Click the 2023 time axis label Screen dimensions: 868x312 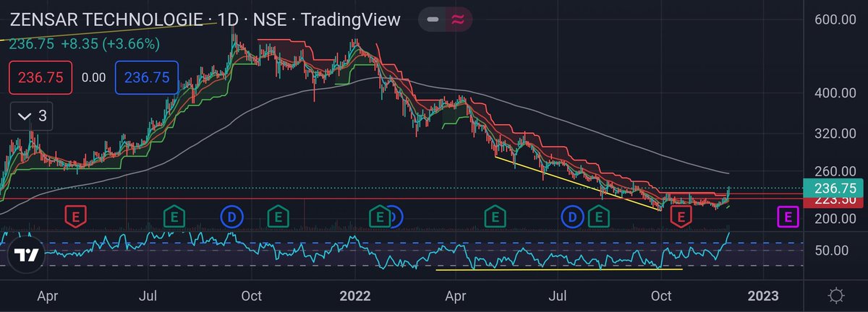pyautogui.click(x=762, y=295)
